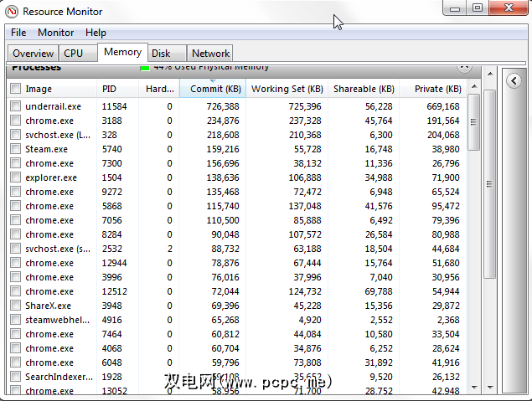The image size is (532, 401).
Task: Click commit value 218,608
Action: pos(223,135)
